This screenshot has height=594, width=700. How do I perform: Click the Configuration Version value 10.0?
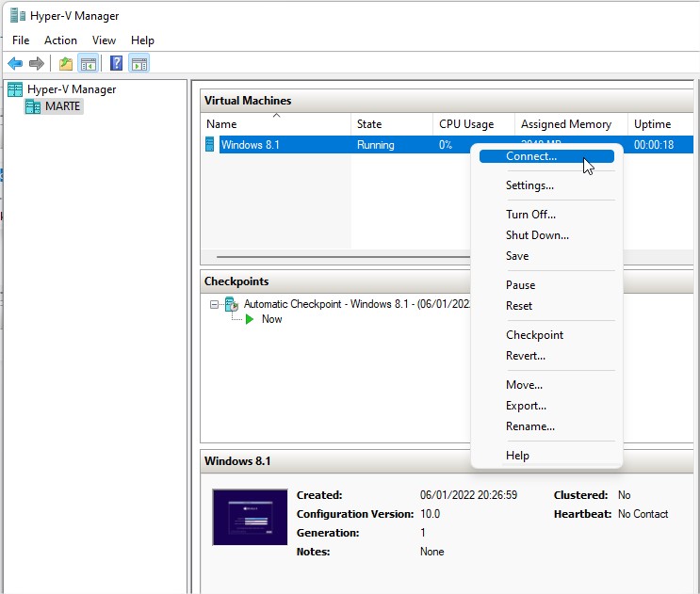pyautogui.click(x=430, y=514)
